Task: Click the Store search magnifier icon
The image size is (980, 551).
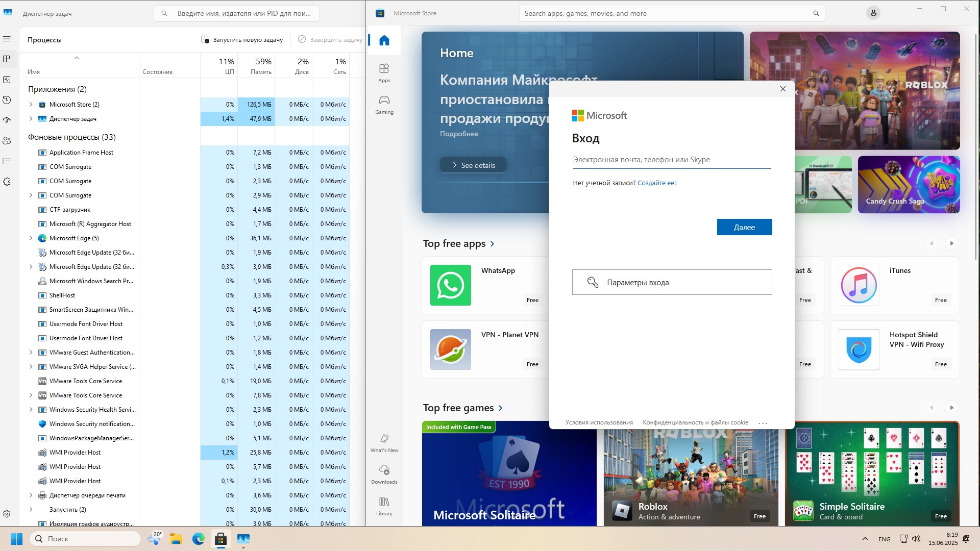Action: 816,13
